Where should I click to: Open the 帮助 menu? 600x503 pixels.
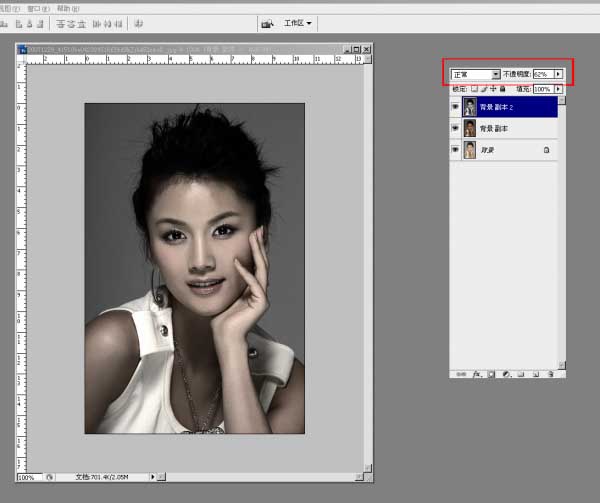[x=68, y=8]
